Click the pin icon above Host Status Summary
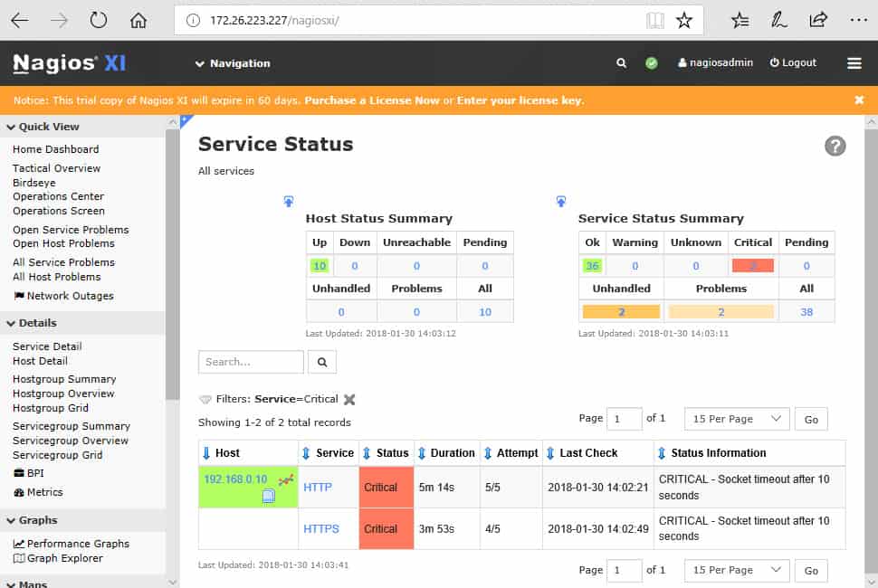Image resolution: width=878 pixels, height=588 pixels. tap(289, 202)
